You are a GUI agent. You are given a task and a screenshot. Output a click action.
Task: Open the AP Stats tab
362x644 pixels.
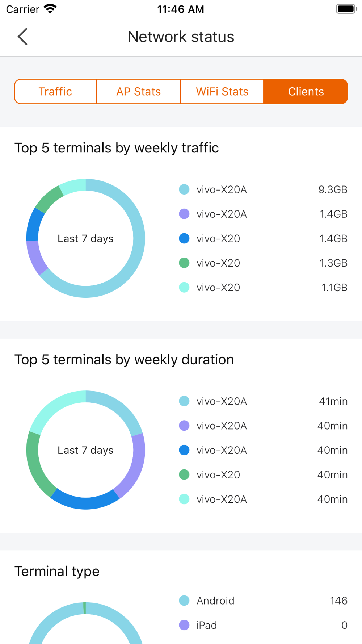(138, 91)
